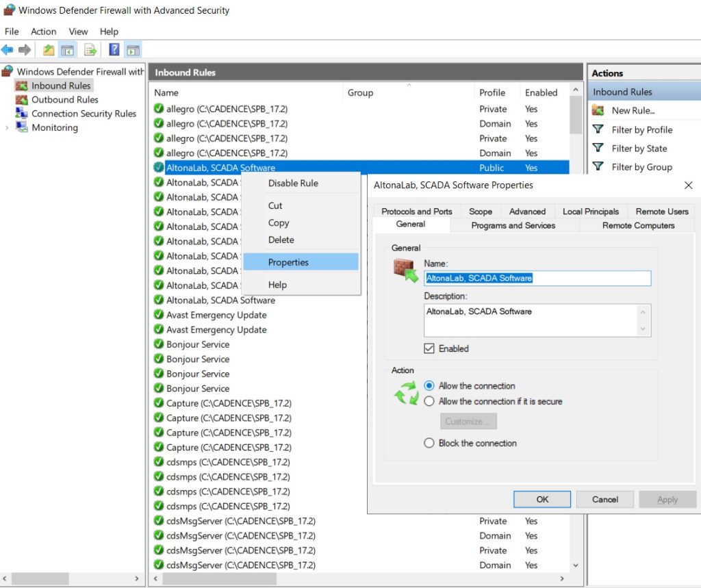Open Help via the question mark toolbar icon
This screenshot has width=701, height=588.
point(114,50)
